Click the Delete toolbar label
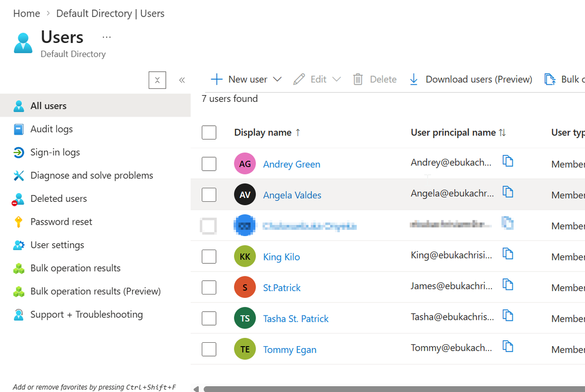Image resolution: width=585 pixels, height=392 pixels. [x=383, y=79]
